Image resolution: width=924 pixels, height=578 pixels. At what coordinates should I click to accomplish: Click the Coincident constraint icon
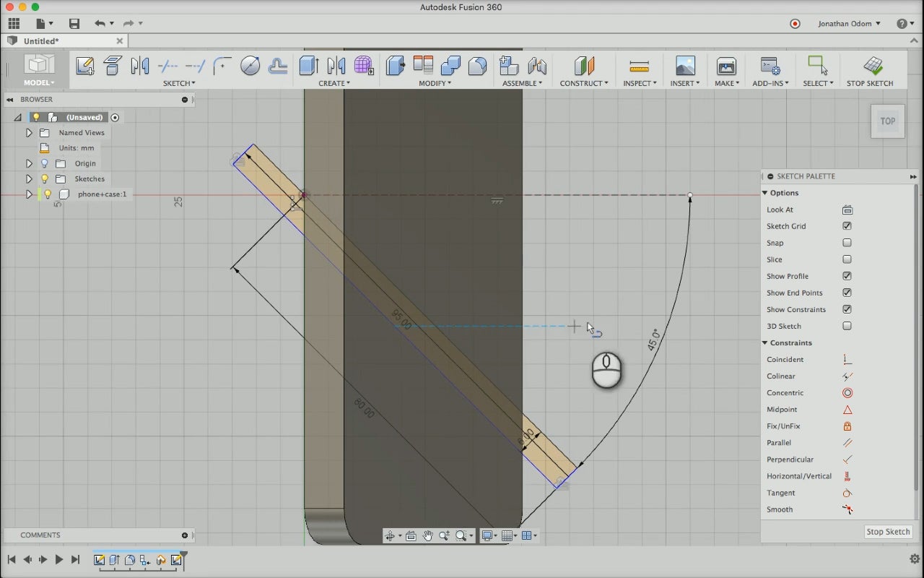coord(847,360)
